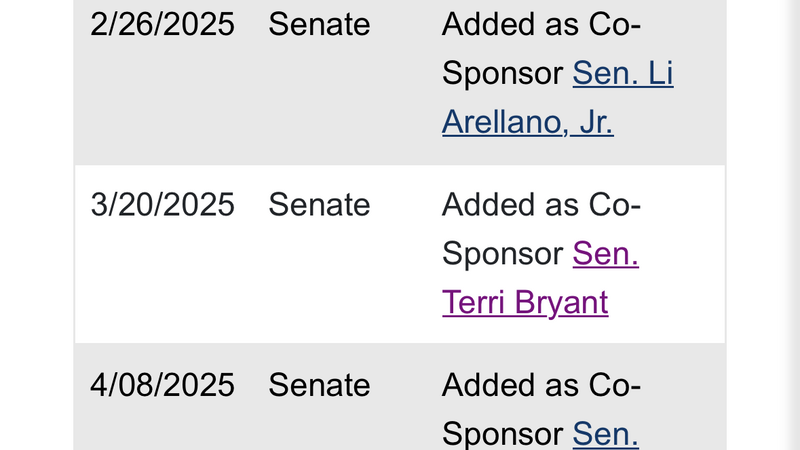Click the "Arellano, Jr." line of the link
Viewport: 800px width, 450px height.
527,122
